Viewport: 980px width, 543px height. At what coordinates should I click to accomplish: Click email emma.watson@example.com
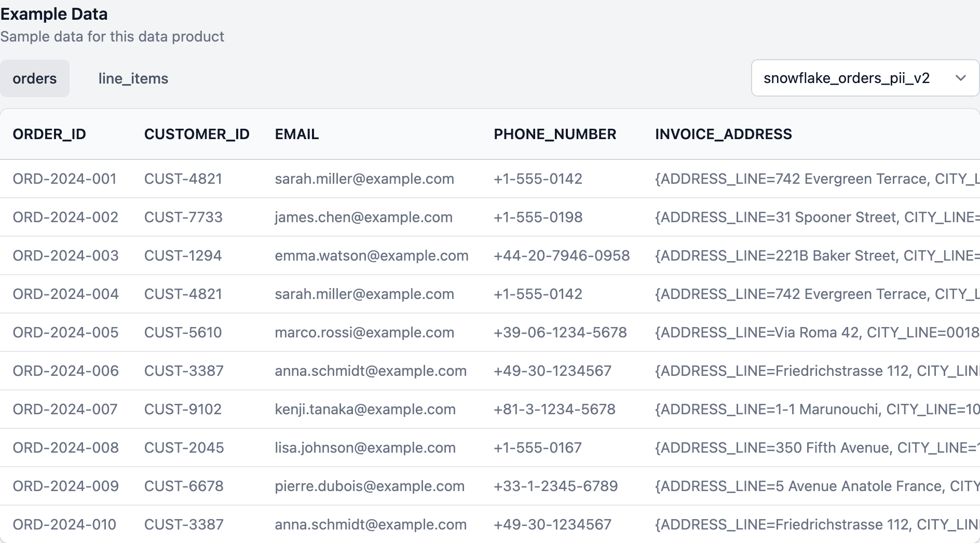tap(372, 255)
